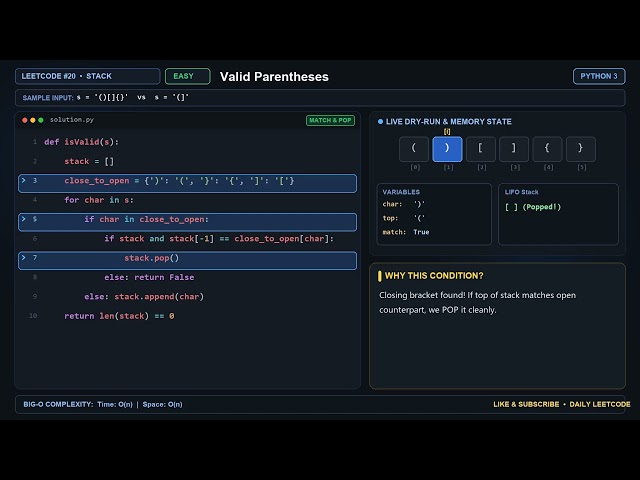Select line 9 stack.append(char)
640x480 pixels.
point(144,297)
